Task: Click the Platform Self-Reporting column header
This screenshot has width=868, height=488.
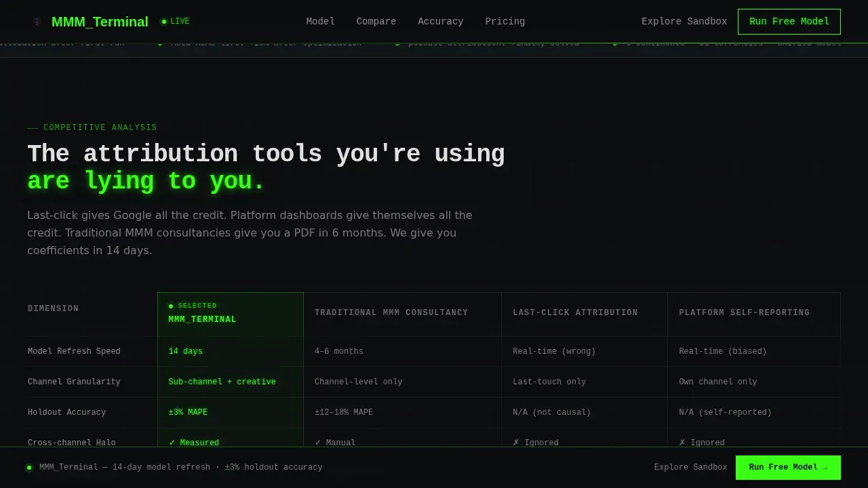Action: 754,314
